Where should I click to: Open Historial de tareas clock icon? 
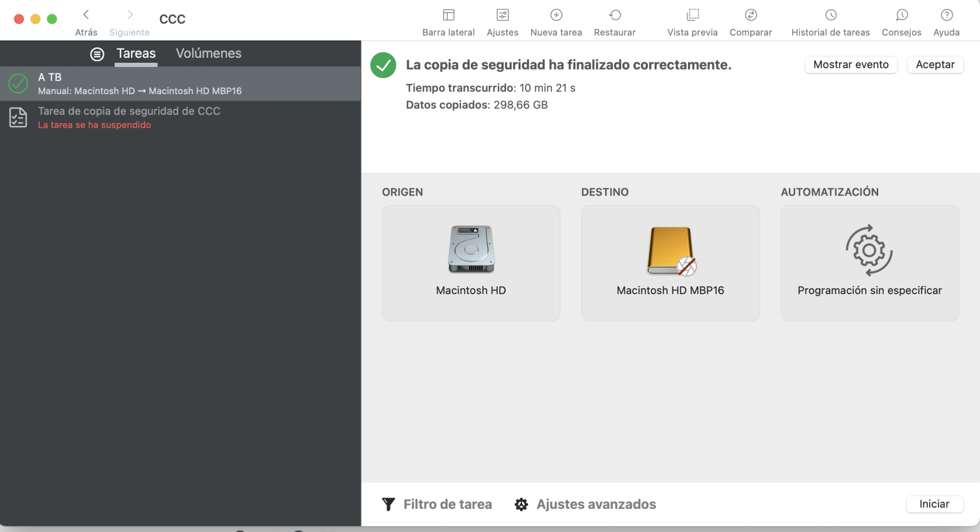coord(831,15)
